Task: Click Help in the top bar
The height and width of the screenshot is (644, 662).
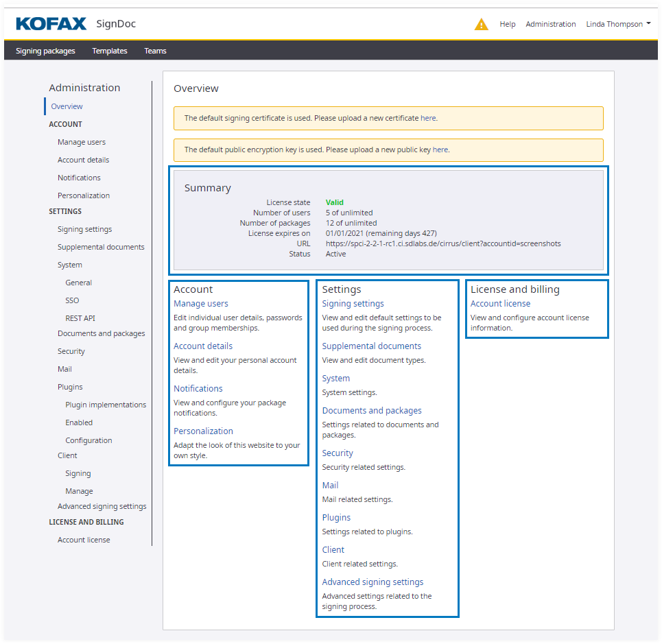Action: pyautogui.click(x=507, y=24)
